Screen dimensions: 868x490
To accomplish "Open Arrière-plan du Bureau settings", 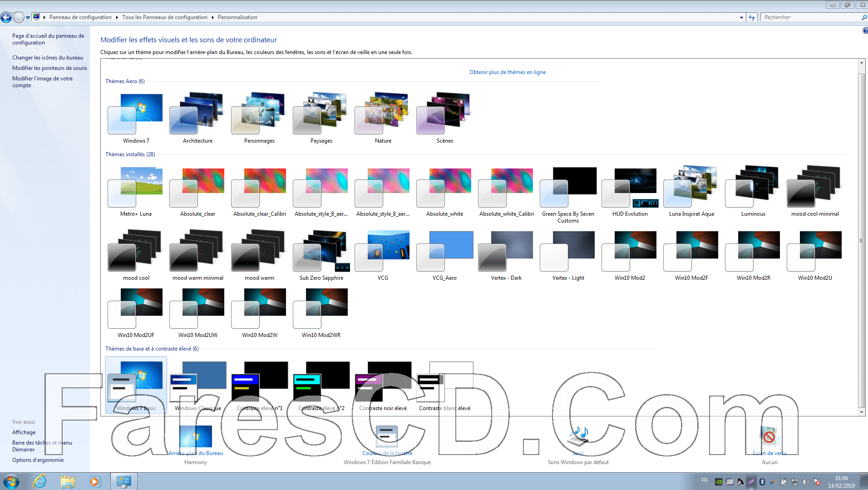I will 196,453.
